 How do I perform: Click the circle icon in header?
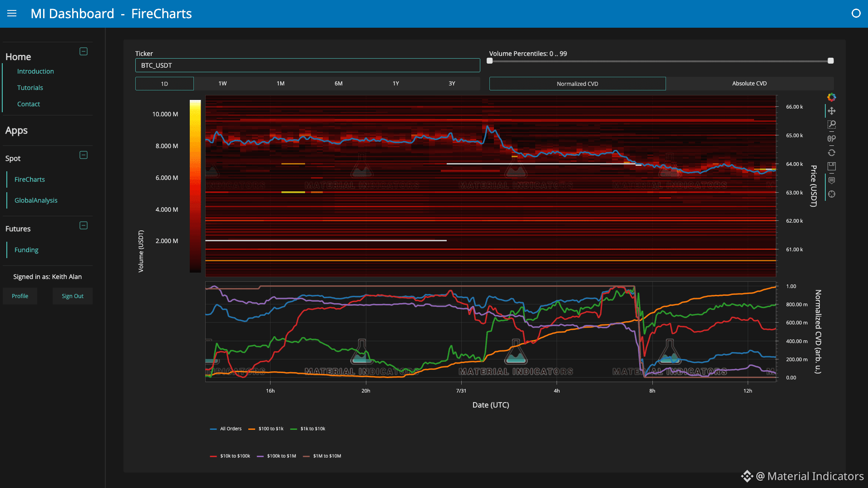[x=856, y=14]
